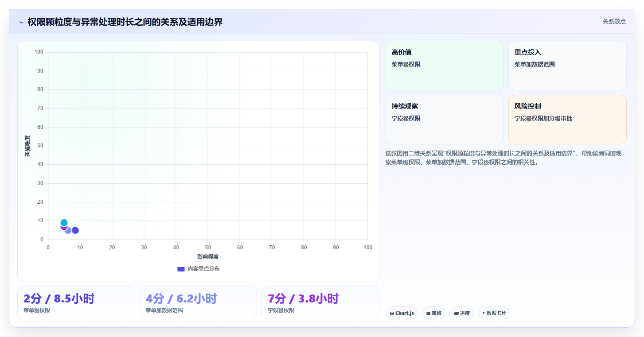
Task: Click the Chart.js tag chip
Action: 402,313
